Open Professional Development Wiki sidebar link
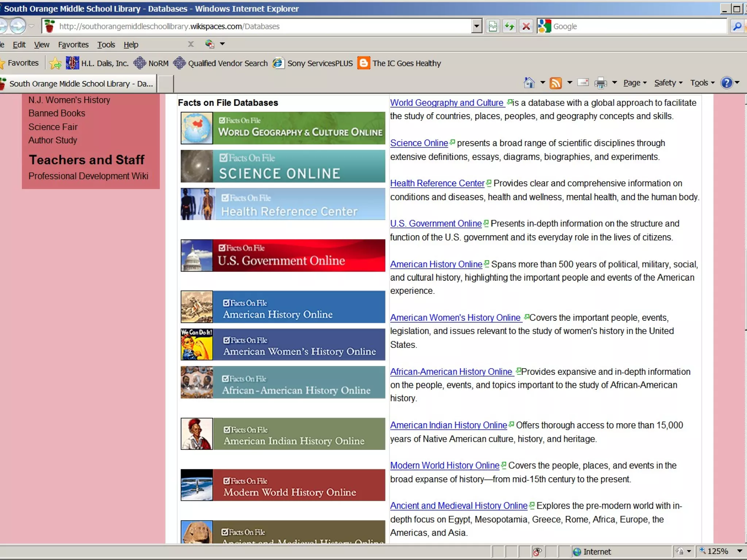 [x=88, y=176]
